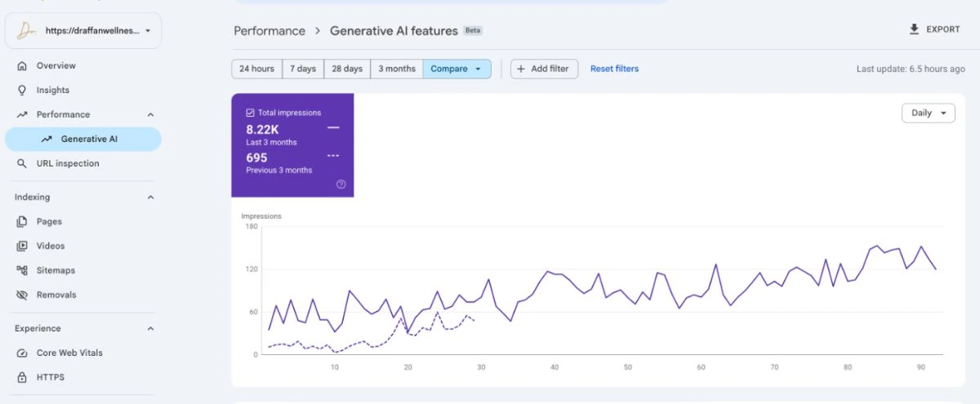The width and height of the screenshot is (980, 404).
Task: Click the Sitemaps tree icon
Action: [22, 271]
